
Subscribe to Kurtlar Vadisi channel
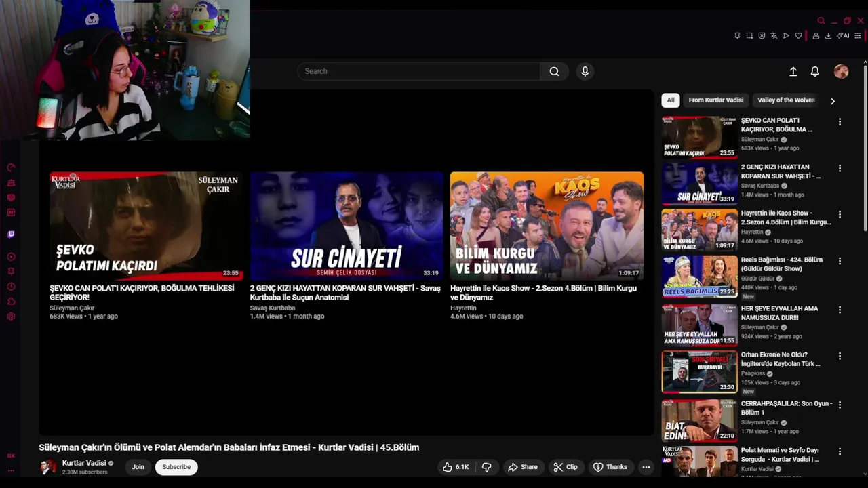point(176,467)
